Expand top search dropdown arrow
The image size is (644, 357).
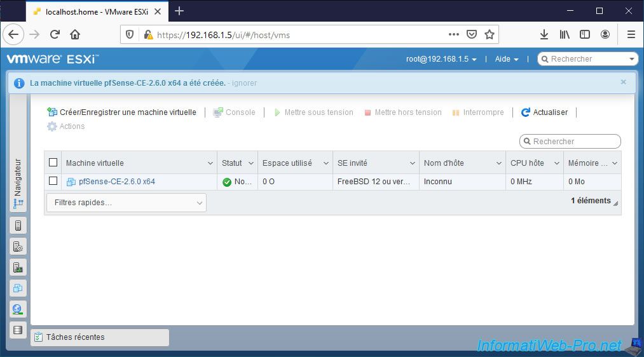coord(632,59)
